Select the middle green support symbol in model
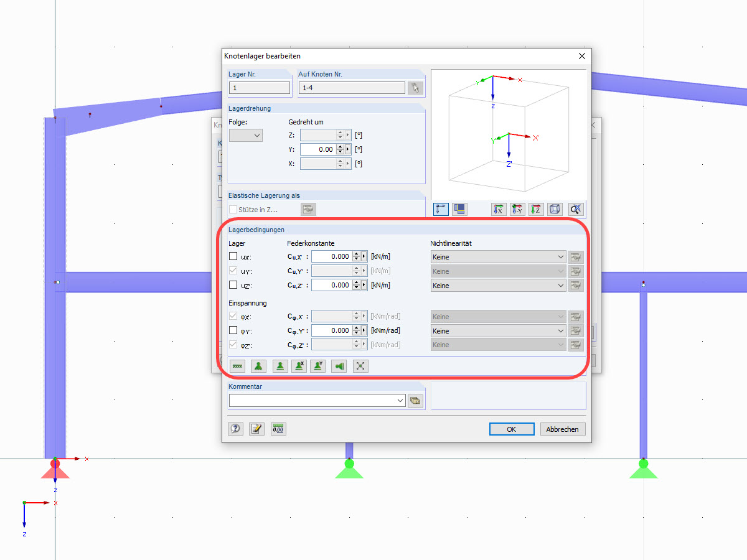The image size is (747, 560). click(x=349, y=468)
